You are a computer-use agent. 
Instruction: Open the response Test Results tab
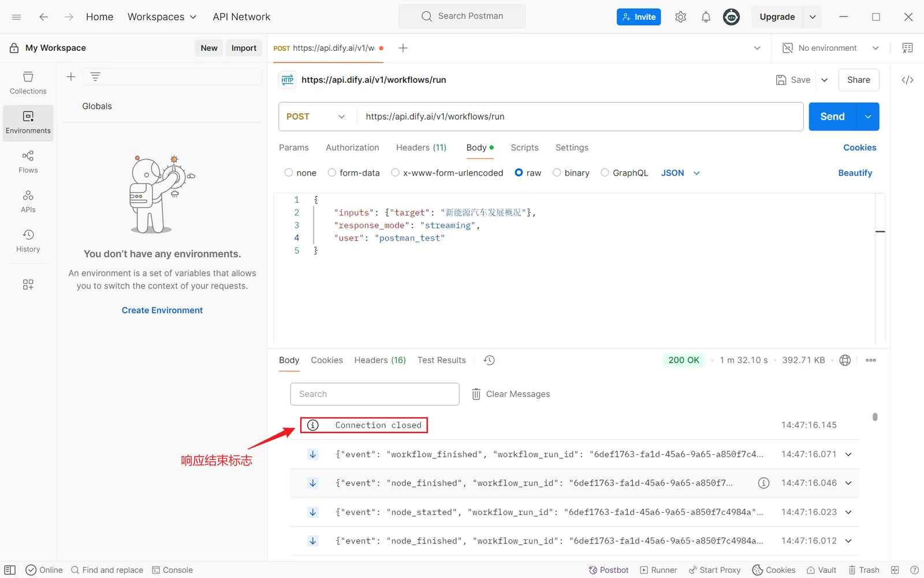[441, 360]
